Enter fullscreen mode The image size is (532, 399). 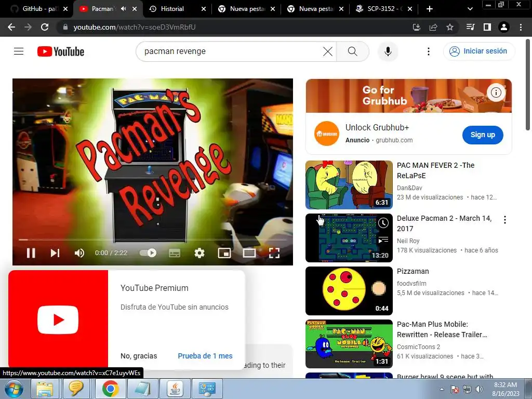coord(274,253)
